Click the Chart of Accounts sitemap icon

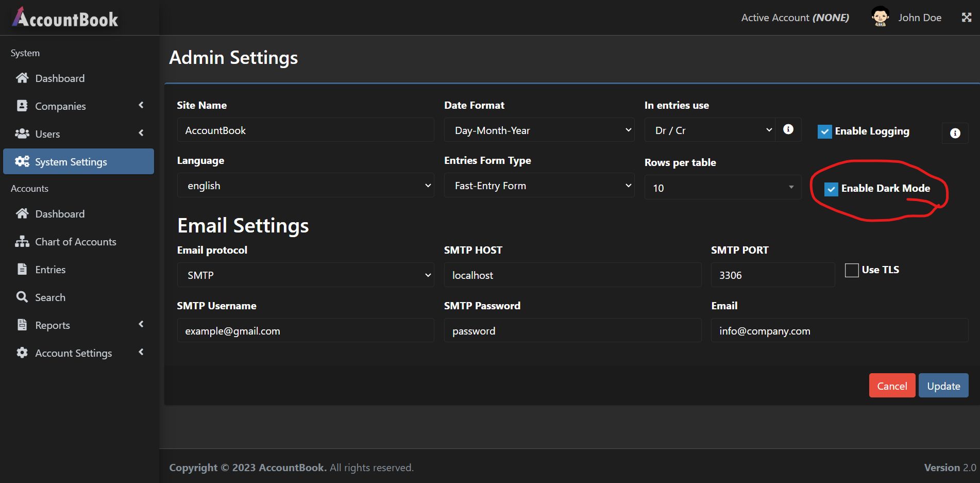[x=22, y=241]
